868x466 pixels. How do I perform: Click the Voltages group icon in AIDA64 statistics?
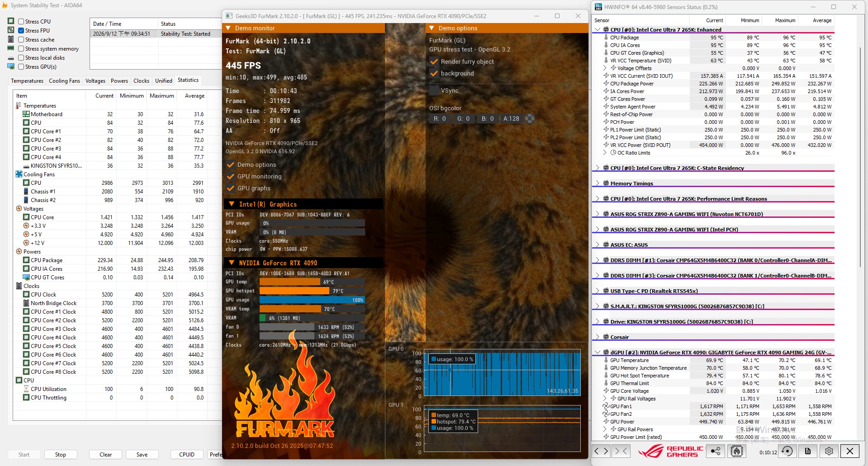coord(19,208)
